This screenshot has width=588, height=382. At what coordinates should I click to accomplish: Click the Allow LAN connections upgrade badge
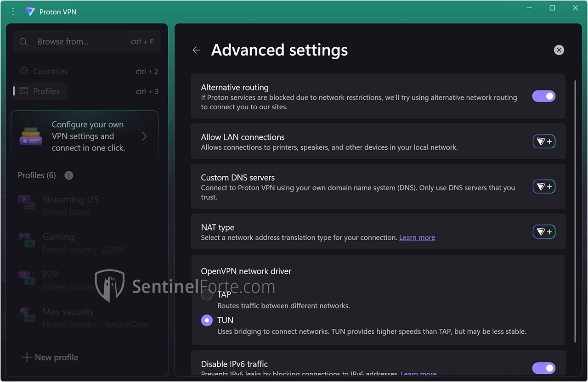[544, 141]
